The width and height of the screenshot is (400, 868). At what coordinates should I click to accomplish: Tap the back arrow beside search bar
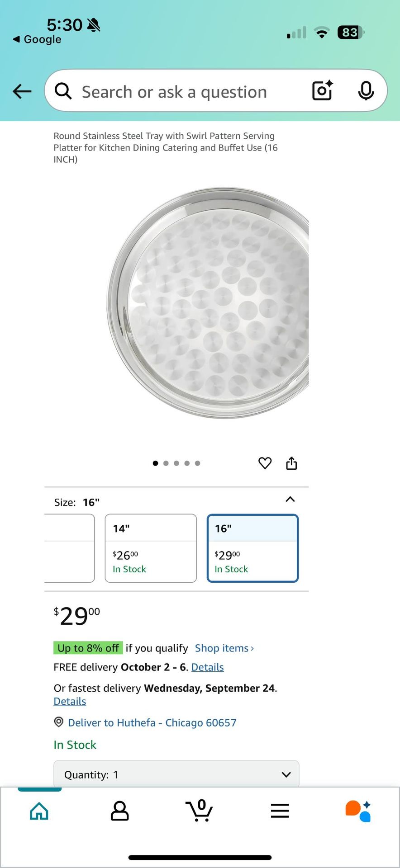(22, 91)
